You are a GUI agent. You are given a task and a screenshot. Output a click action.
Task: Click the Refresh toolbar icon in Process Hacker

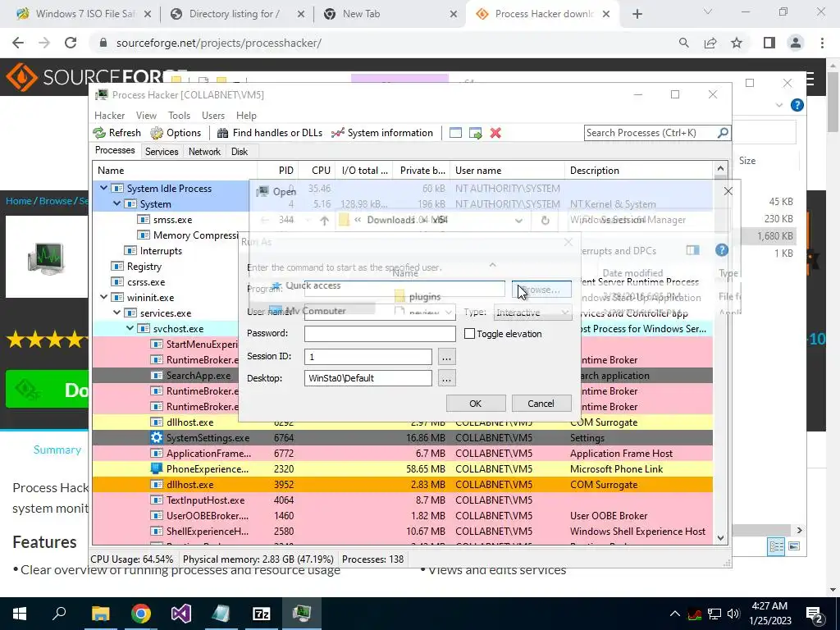(x=99, y=133)
